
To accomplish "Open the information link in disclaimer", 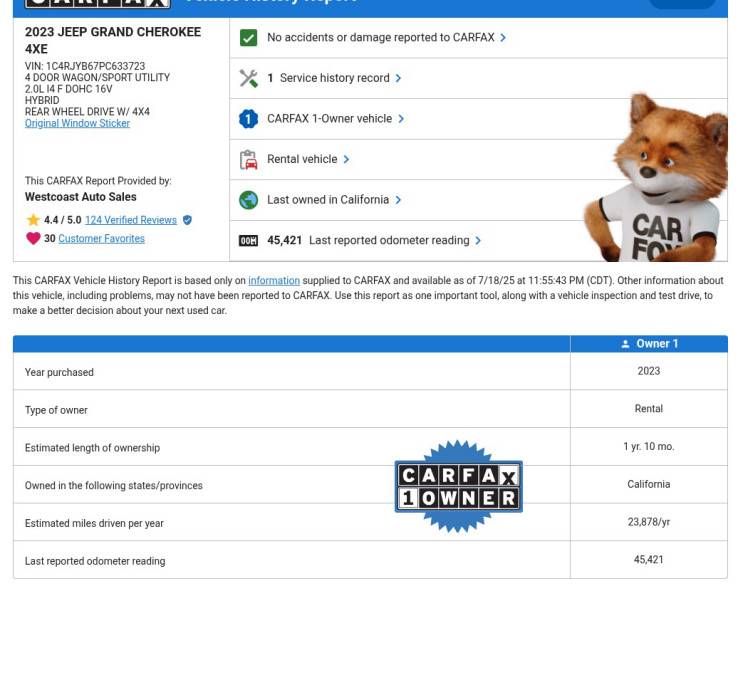I will tap(274, 281).
